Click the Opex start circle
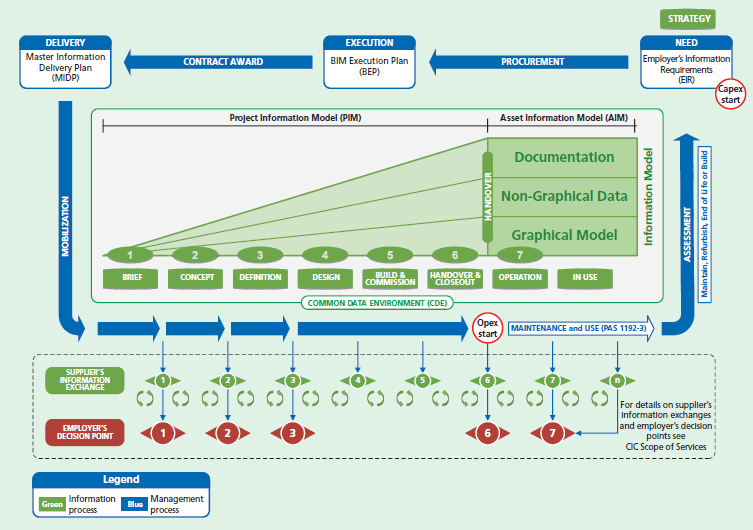753x530 pixels. click(x=487, y=328)
